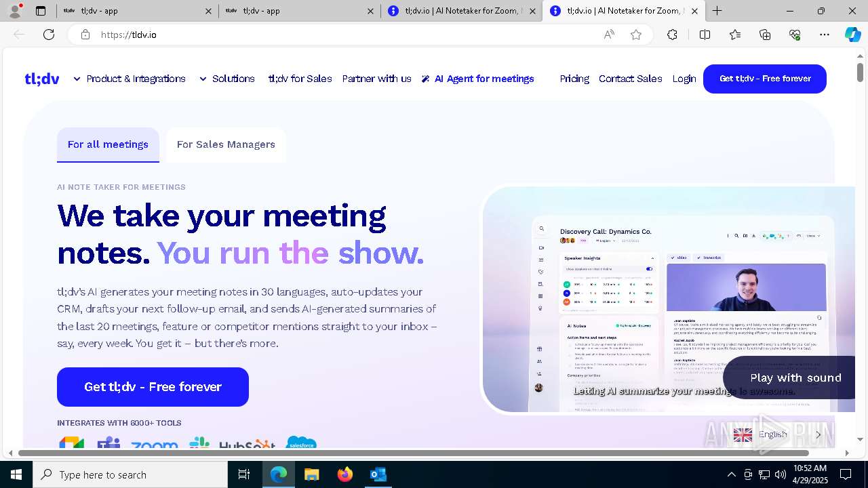Click the HubSpot integration logo

pos(248,445)
